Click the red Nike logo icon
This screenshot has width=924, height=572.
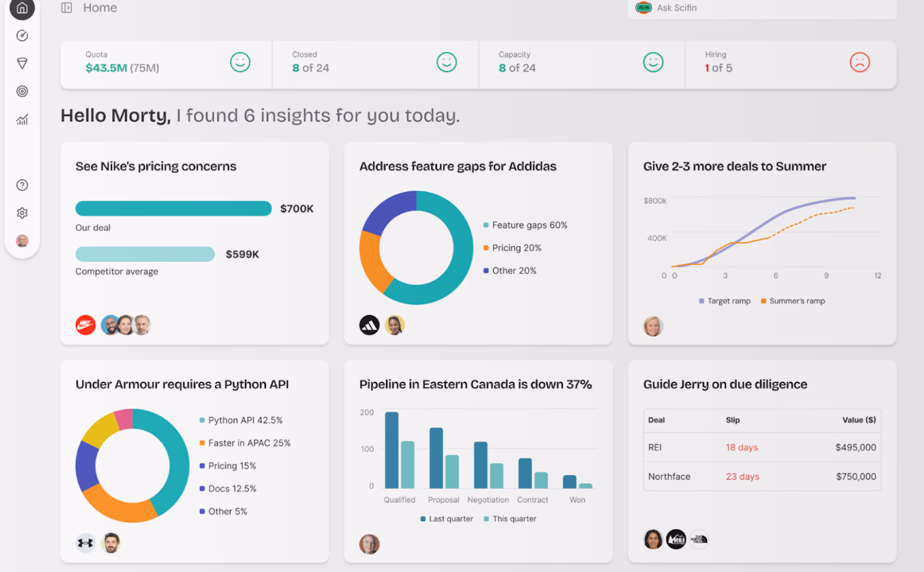86,325
